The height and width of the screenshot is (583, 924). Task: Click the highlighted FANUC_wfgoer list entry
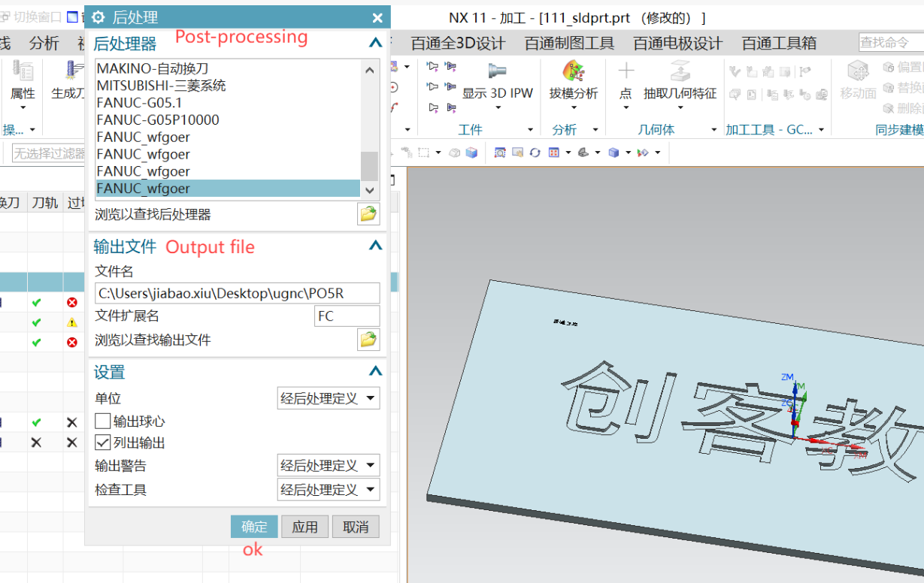[227, 189]
